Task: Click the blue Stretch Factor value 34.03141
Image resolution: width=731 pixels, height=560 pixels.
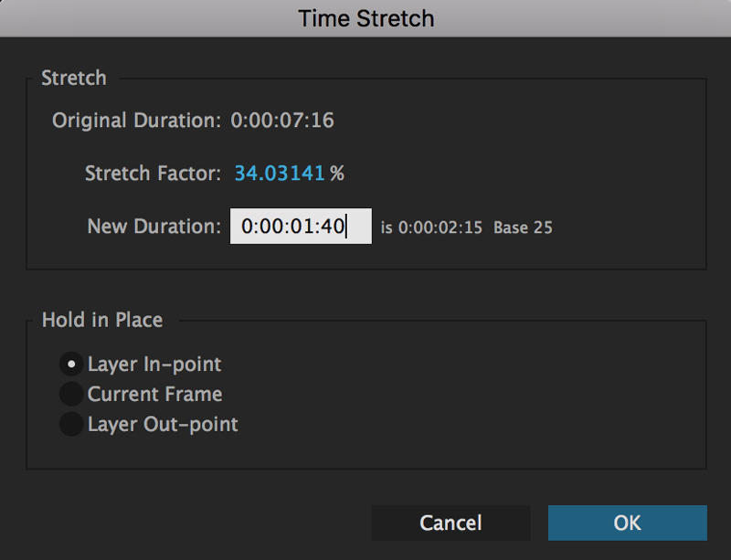Action: point(280,173)
